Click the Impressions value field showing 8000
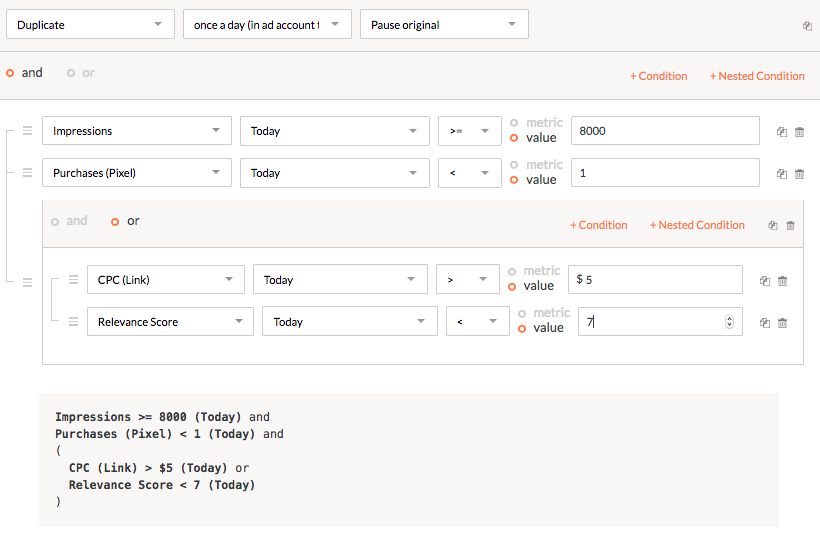This screenshot has width=820, height=539. [x=665, y=131]
